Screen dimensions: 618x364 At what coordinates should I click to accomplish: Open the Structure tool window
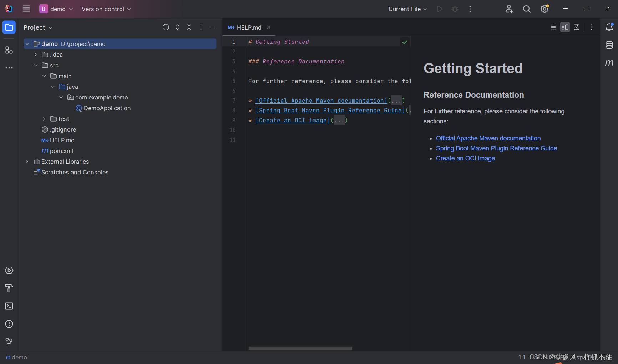coord(9,50)
